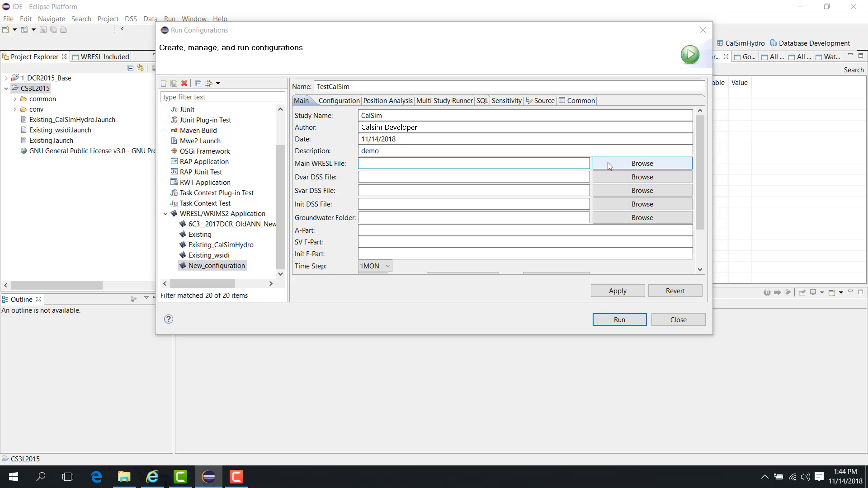
Task: Close the Project Explorer view tab
Action: (64, 56)
